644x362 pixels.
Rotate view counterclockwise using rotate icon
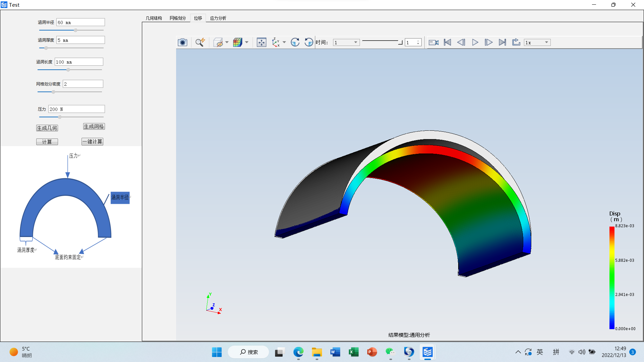click(x=309, y=42)
